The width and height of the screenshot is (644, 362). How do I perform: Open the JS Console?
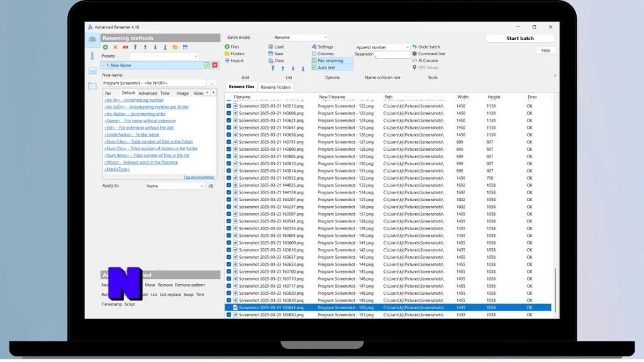[x=425, y=61]
